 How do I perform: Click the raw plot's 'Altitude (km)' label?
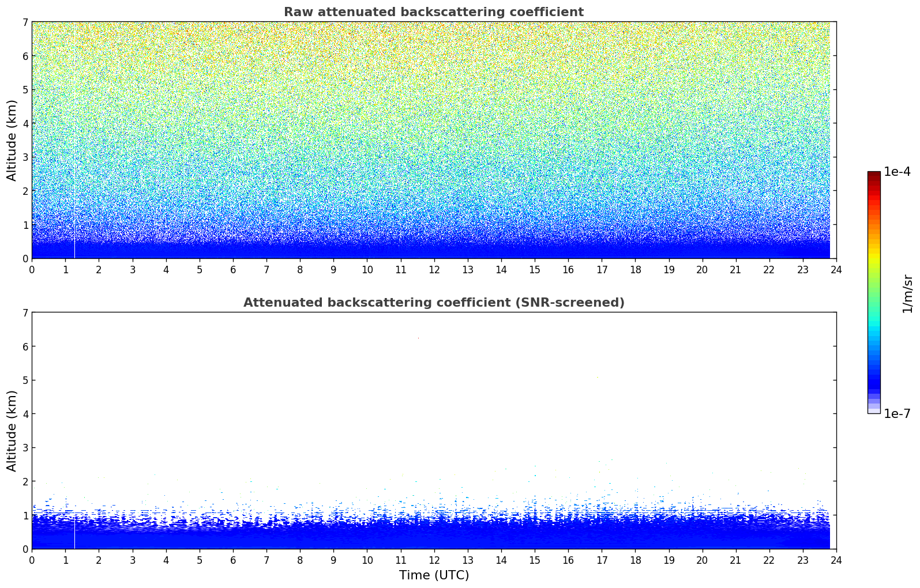[x=12, y=140]
